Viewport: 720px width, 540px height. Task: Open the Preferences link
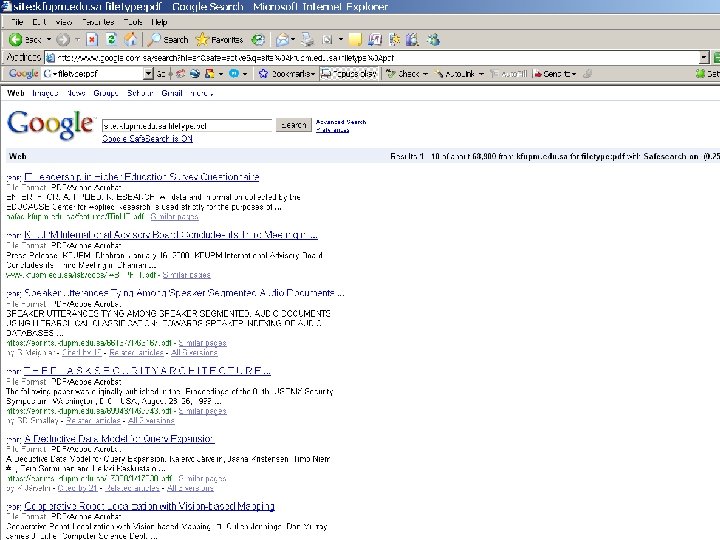(x=332, y=130)
